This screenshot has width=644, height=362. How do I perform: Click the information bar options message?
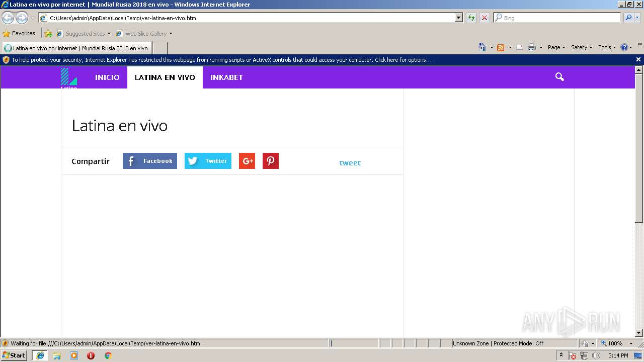click(221, 60)
